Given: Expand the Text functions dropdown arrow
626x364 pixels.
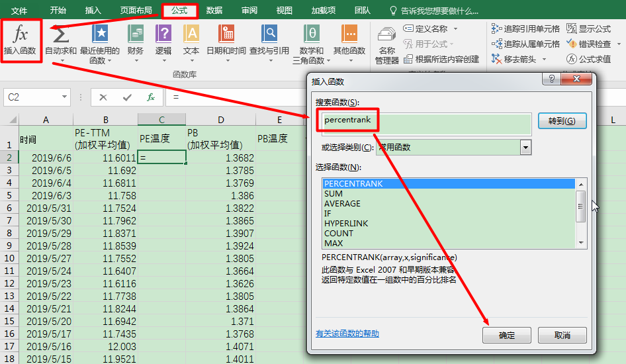Looking at the screenshot, I should pyautogui.click(x=192, y=61).
